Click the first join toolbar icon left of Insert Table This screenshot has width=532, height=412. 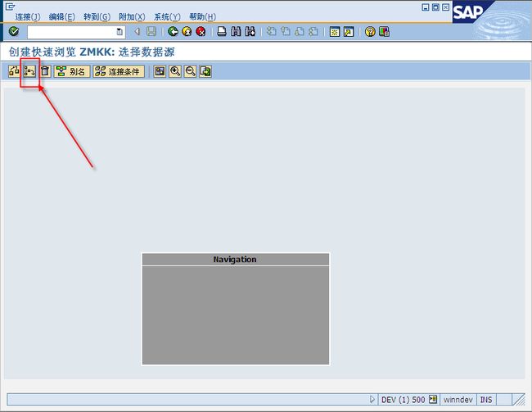click(x=14, y=71)
